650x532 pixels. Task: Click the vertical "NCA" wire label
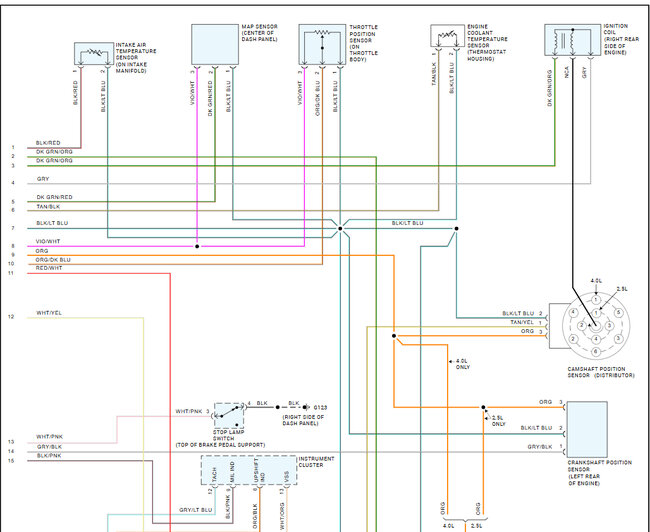566,73
